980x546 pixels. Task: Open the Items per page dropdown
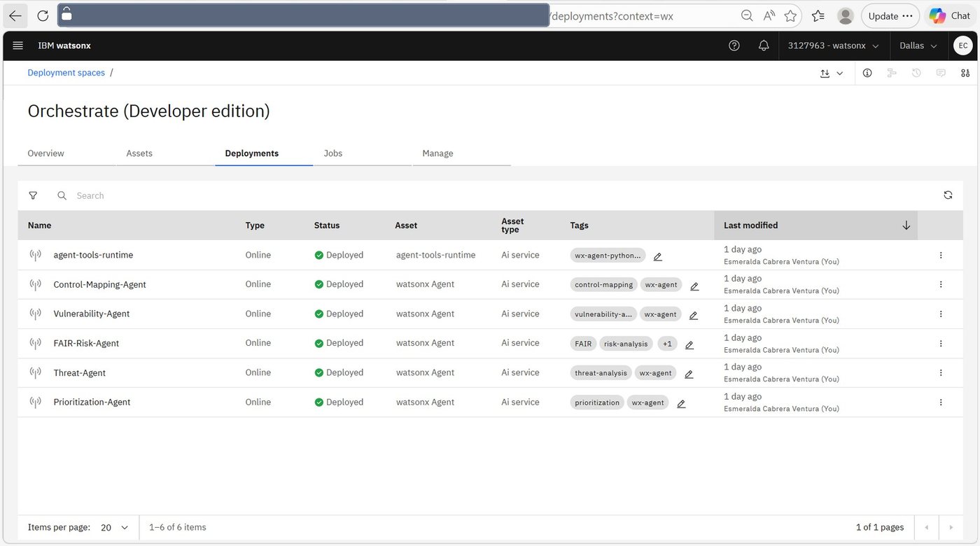[115, 527]
